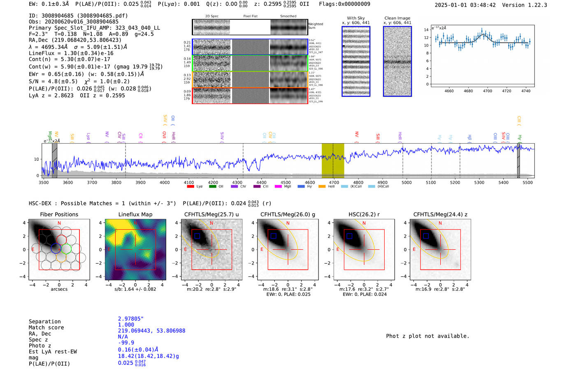Select the green-bordered 2D fiber spectrum row
Viewport: 576px width, 392px height.
(250, 63)
